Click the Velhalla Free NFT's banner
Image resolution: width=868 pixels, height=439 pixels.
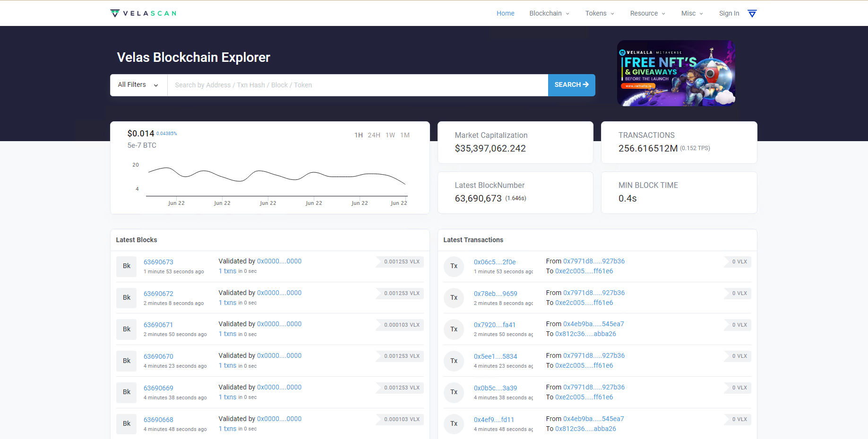coord(676,73)
